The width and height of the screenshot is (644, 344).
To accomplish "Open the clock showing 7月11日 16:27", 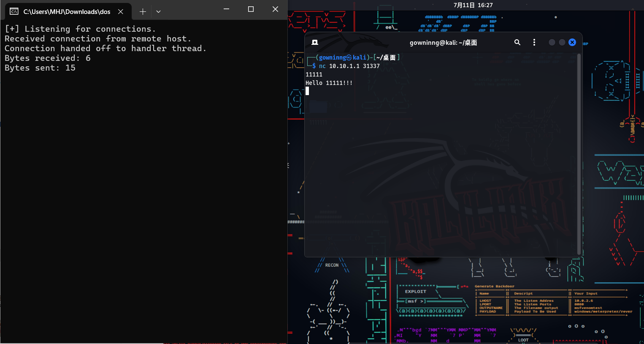I will 473,5.
